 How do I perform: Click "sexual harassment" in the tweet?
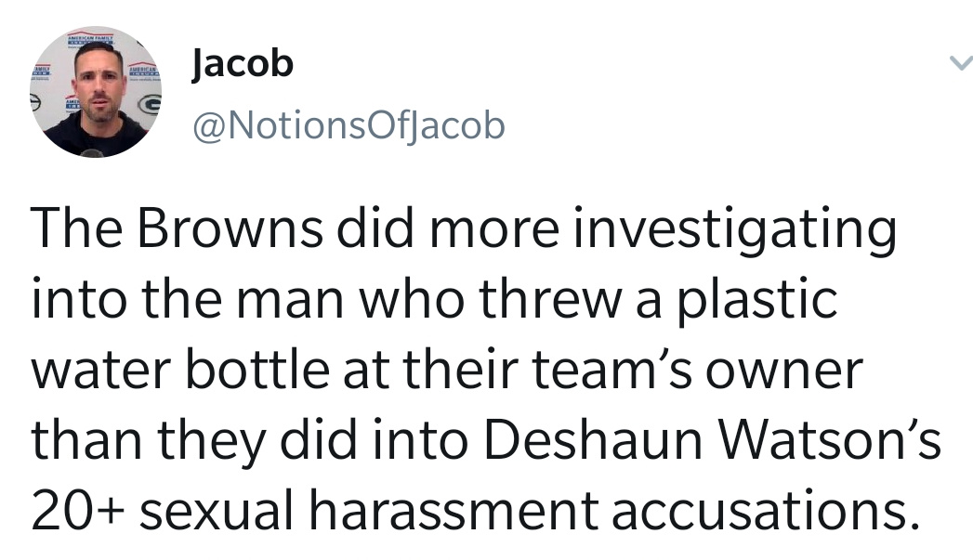point(369,510)
